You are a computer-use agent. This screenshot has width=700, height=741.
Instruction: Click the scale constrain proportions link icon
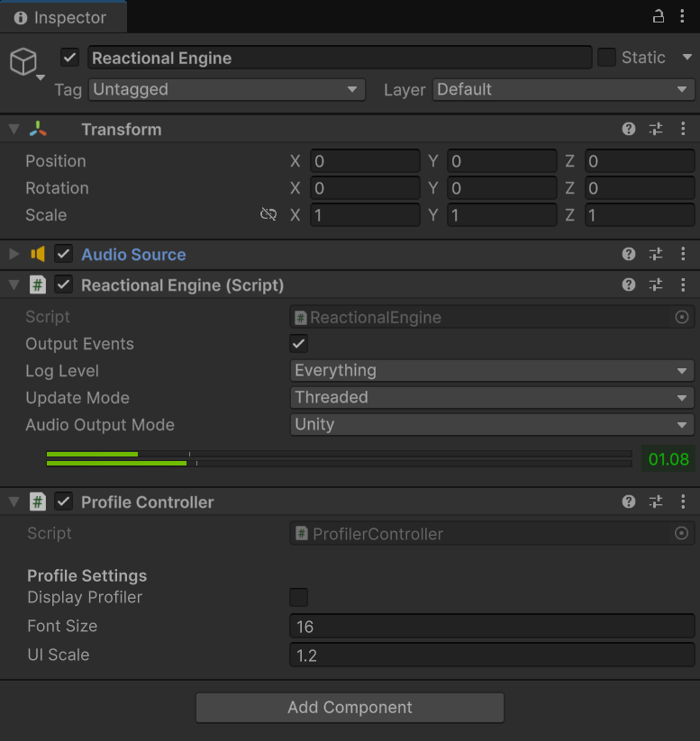coord(268,215)
